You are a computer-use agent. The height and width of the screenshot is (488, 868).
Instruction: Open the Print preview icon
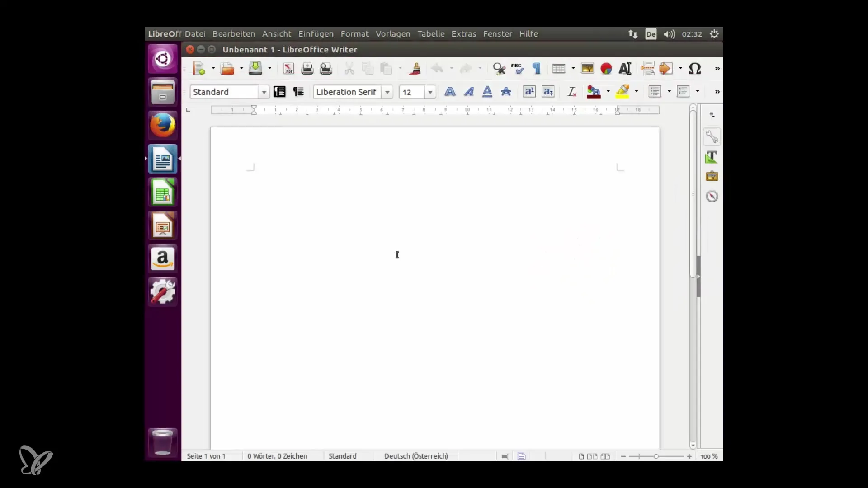tap(326, 69)
